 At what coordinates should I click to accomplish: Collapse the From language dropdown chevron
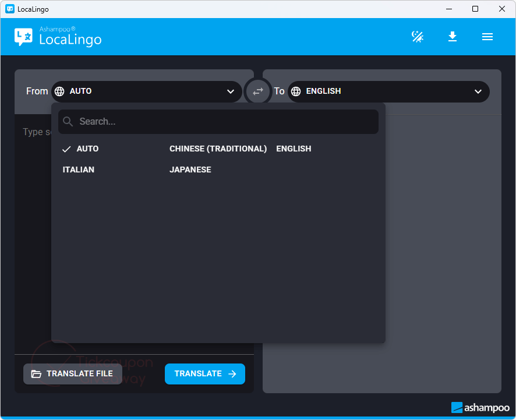pos(231,91)
